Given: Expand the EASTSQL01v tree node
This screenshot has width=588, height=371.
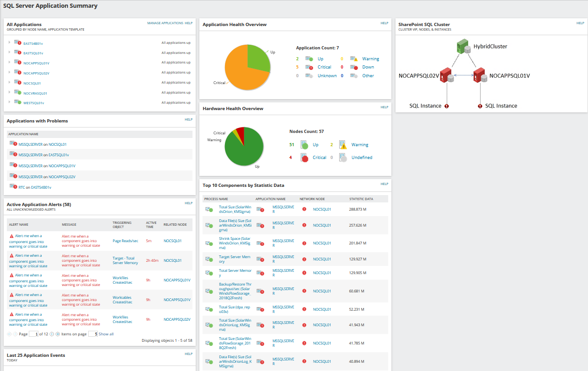Looking at the screenshot, I should [9, 53].
